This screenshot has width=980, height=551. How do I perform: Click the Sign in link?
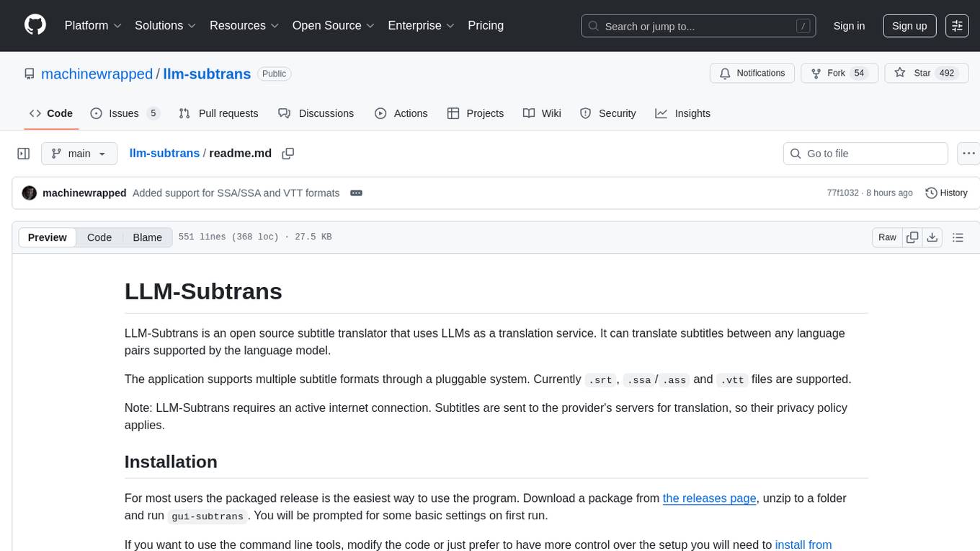coord(849,26)
